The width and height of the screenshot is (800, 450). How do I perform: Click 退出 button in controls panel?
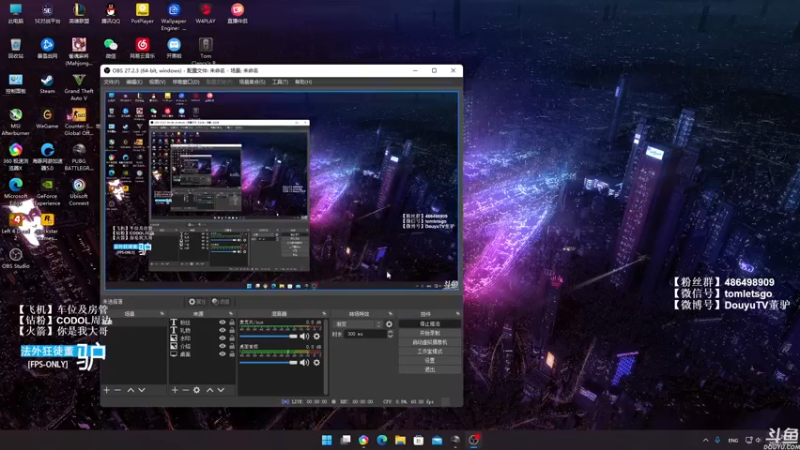click(430, 369)
